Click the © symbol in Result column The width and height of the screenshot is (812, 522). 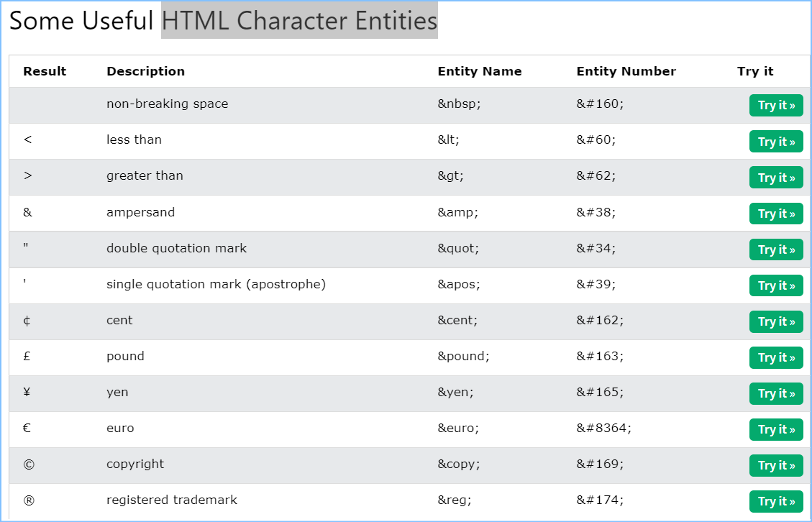(x=28, y=464)
